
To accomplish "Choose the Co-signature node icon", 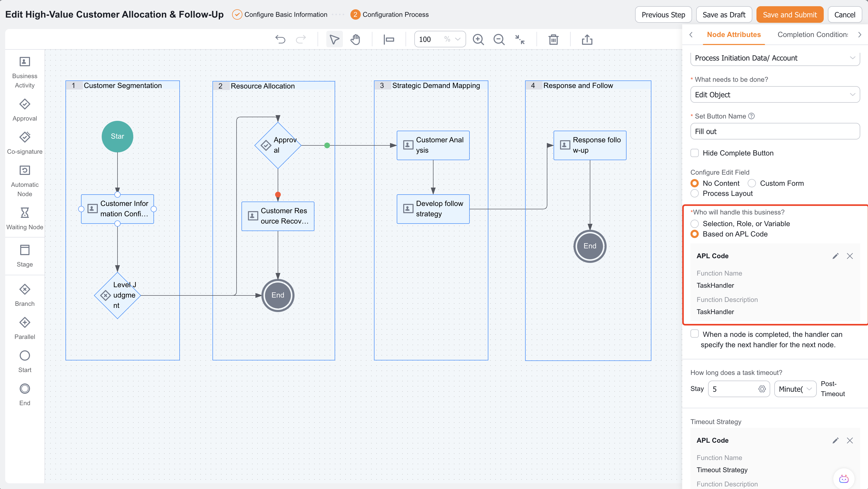I will [x=25, y=137].
